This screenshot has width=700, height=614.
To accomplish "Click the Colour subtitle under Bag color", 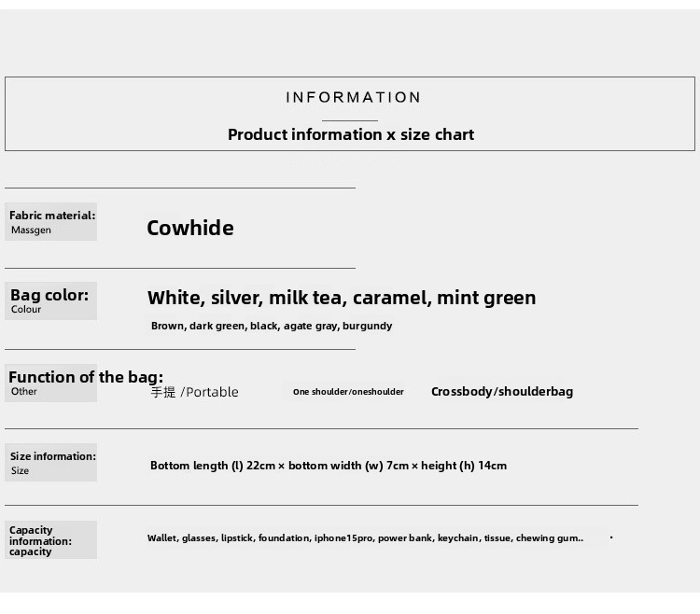I will pyautogui.click(x=26, y=309).
